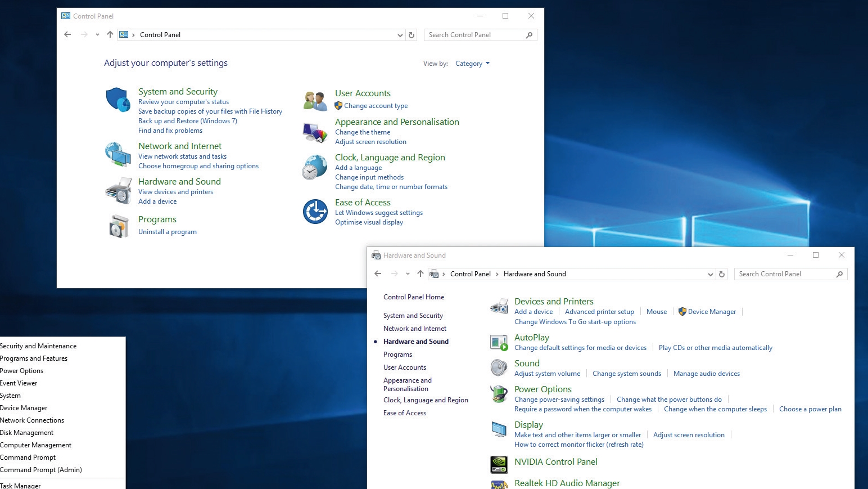
Task: Click the Sound speaker icon
Action: click(499, 367)
